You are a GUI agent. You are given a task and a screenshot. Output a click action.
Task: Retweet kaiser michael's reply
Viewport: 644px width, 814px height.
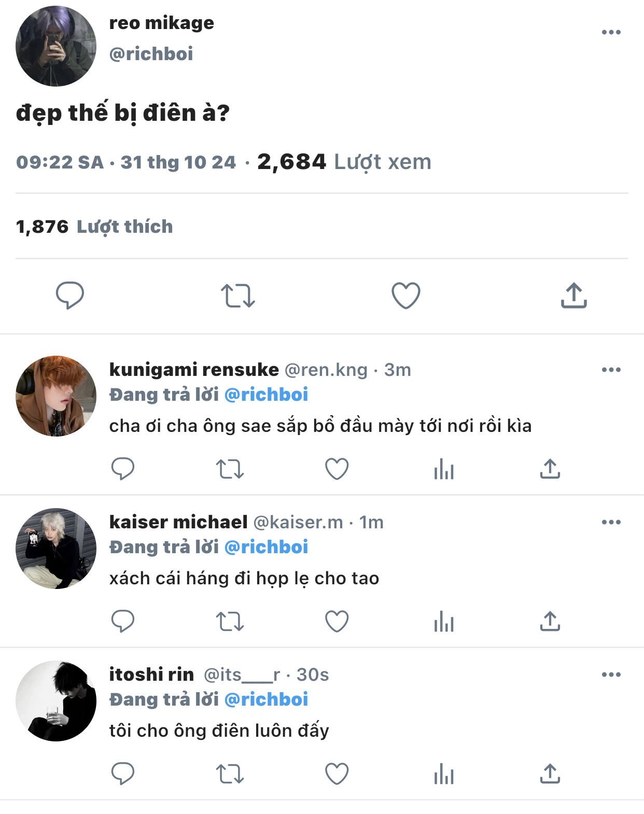pos(230,622)
